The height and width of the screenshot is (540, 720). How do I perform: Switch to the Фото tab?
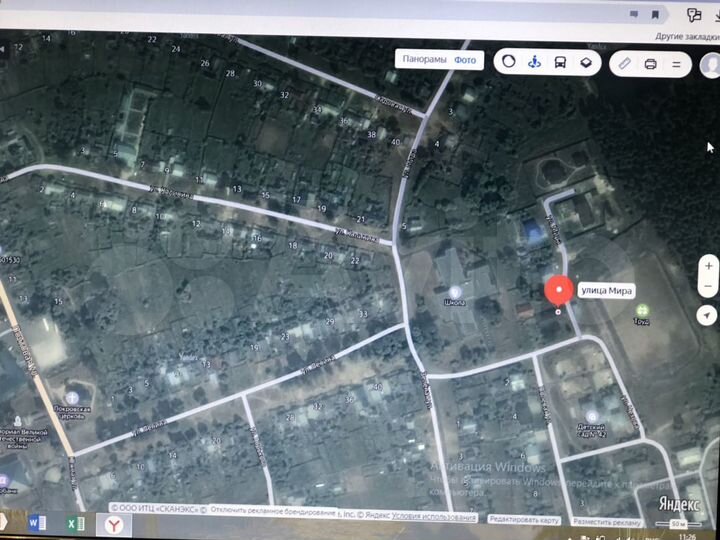[465, 60]
